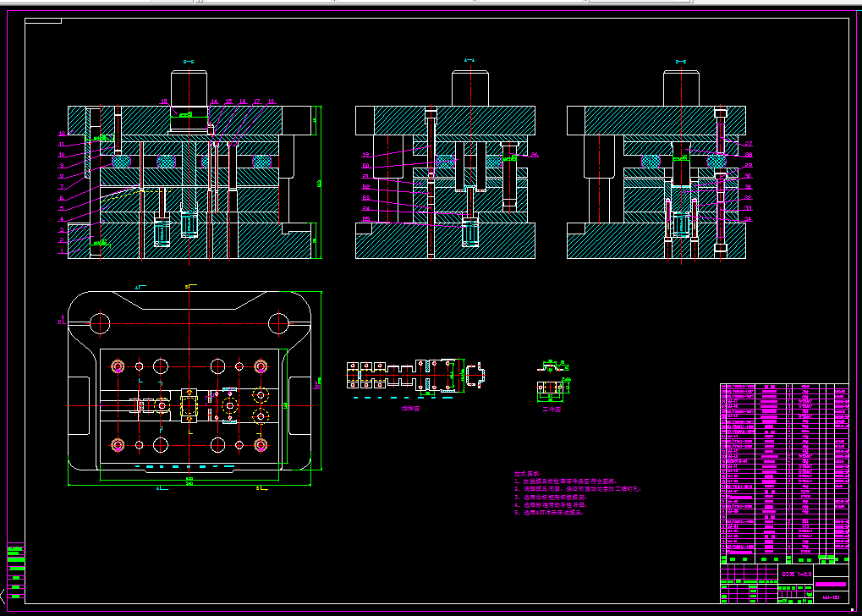Click the top-left guide pillar hole in plan view
Screen dimensions: 862x616
point(100,323)
